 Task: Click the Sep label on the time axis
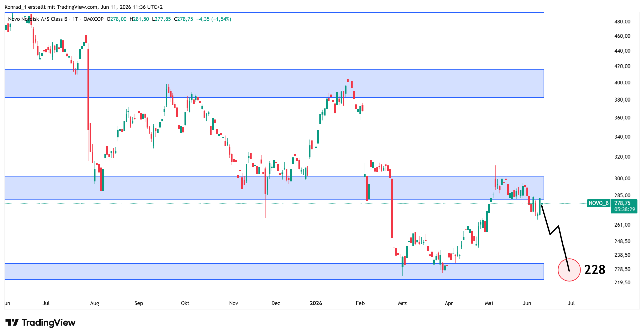click(139, 303)
